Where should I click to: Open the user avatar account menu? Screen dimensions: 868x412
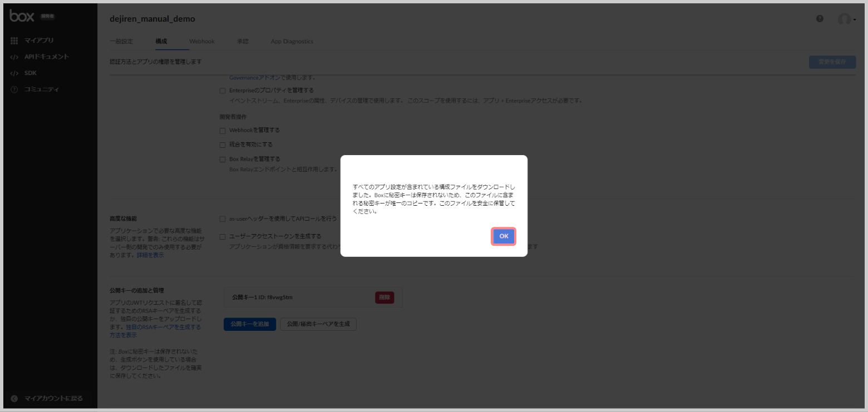click(x=846, y=19)
